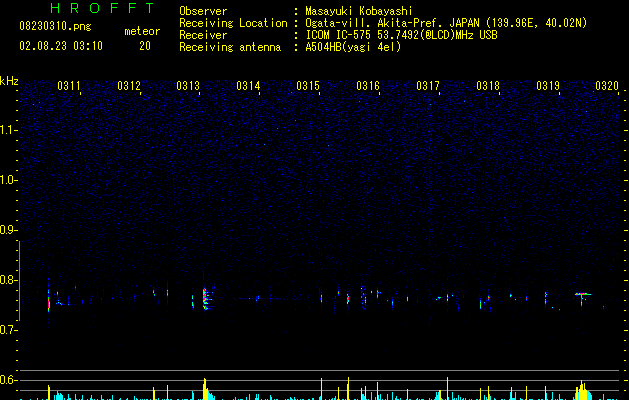The height and width of the screenshot is (400, 629).
Task: Click the meteor label
Action: pos(142,31)
